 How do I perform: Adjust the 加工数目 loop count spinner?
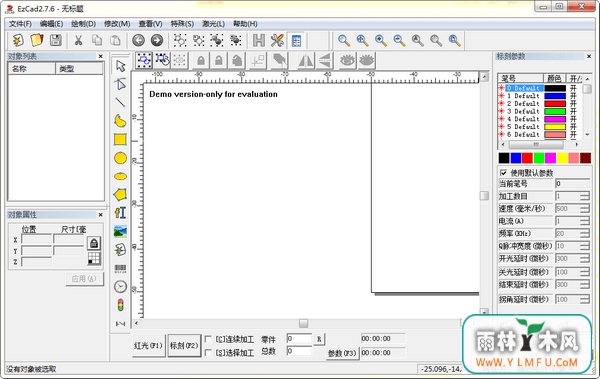[584, 196]
